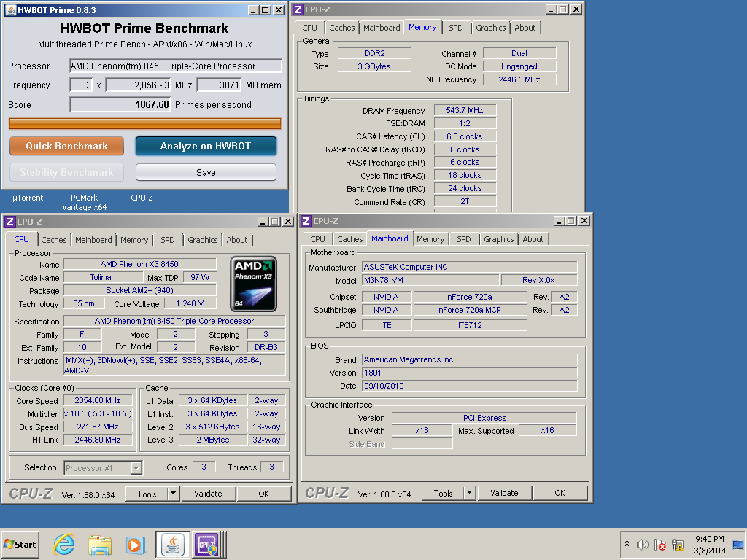
Task: Click the Core Speed value 2854.60 MHz
Action: pyautogui.click(x=98, y=400)
